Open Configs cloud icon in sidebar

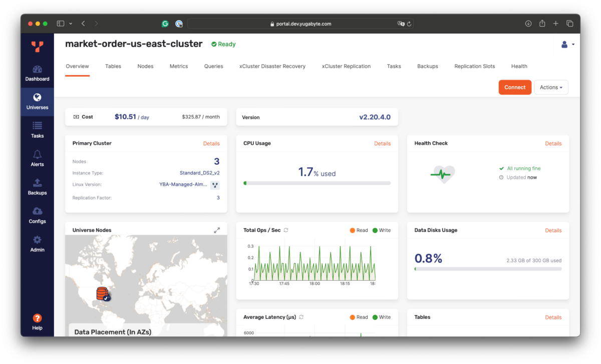pos(37,212)
